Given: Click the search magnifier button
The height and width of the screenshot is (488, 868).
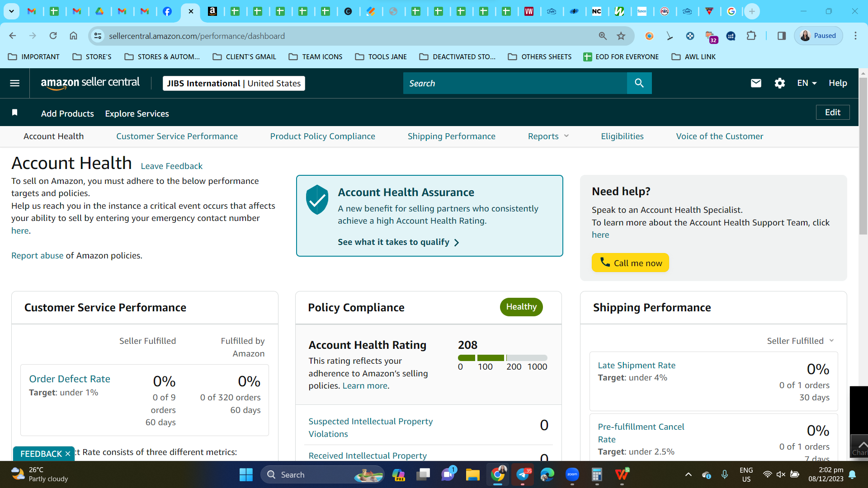Looking at the screenshot, I should (639, 83).
